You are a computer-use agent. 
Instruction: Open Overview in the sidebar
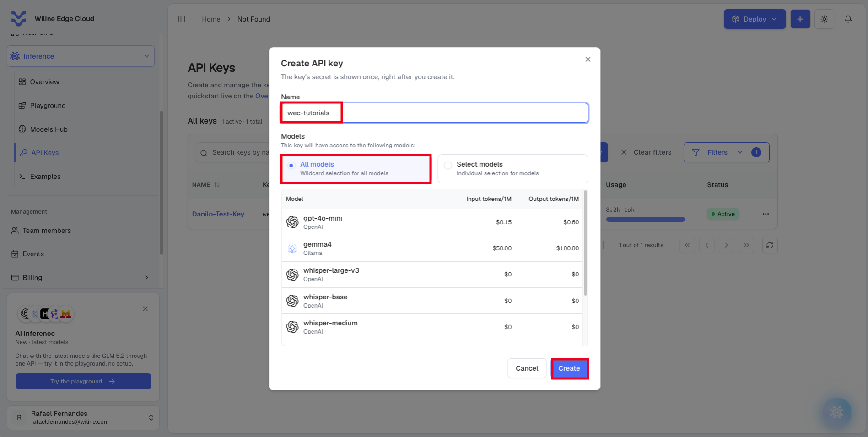[45, 82]
